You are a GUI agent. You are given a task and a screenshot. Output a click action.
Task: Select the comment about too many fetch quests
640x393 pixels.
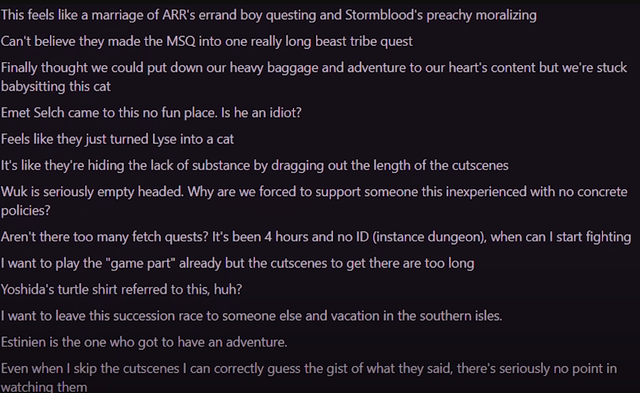316,237
